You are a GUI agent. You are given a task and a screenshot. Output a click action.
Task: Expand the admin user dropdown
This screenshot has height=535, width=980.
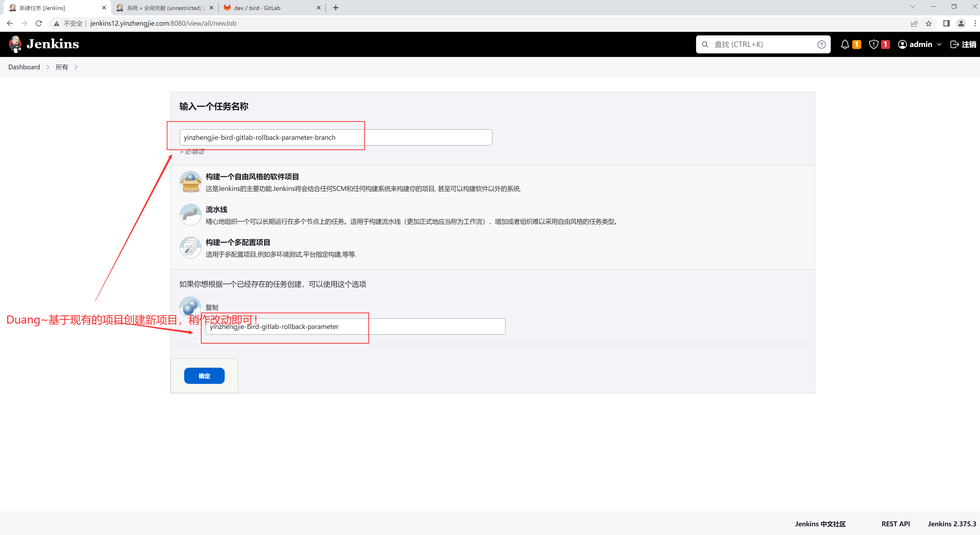pyautogui.click(x=938, y=45)
